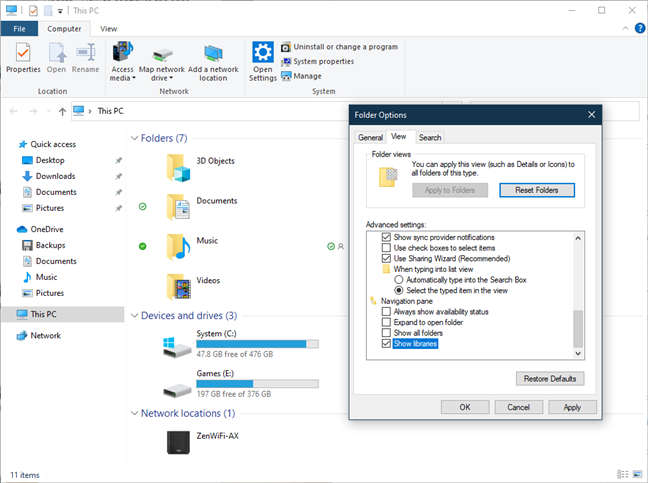
Task: Check Expand to open folder
Action: [x=386, y=322]
